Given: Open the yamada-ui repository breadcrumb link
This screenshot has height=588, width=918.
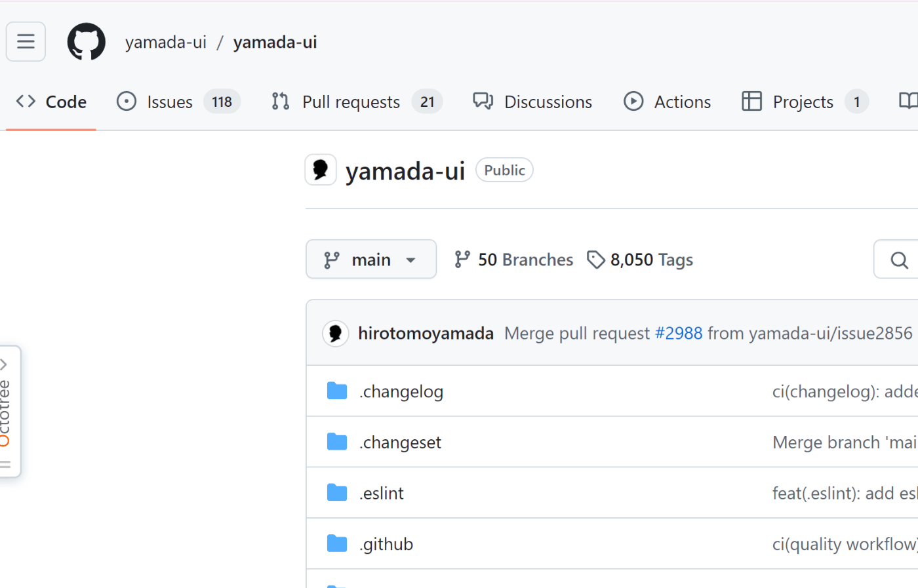Looking at the screenshot, I should point(275,42).
